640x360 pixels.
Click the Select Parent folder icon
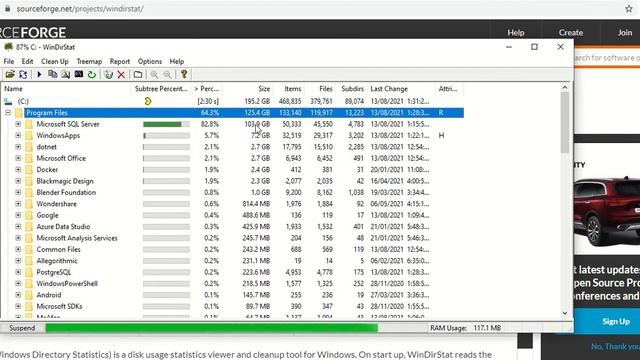coord(138,74)
